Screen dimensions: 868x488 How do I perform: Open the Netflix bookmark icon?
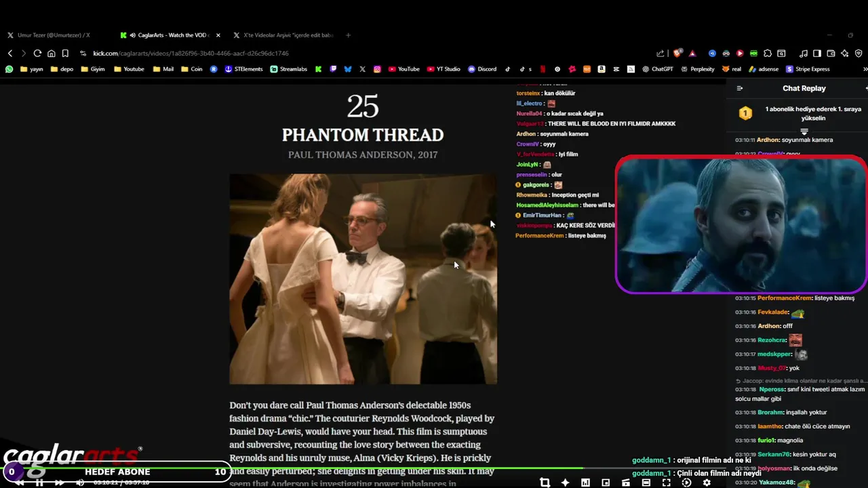coord(542,69)
